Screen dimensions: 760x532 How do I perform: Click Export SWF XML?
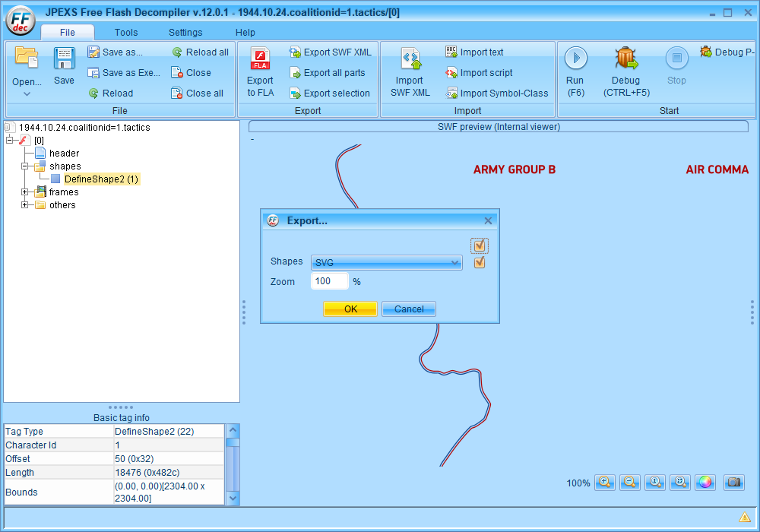[x=330, y=52]
